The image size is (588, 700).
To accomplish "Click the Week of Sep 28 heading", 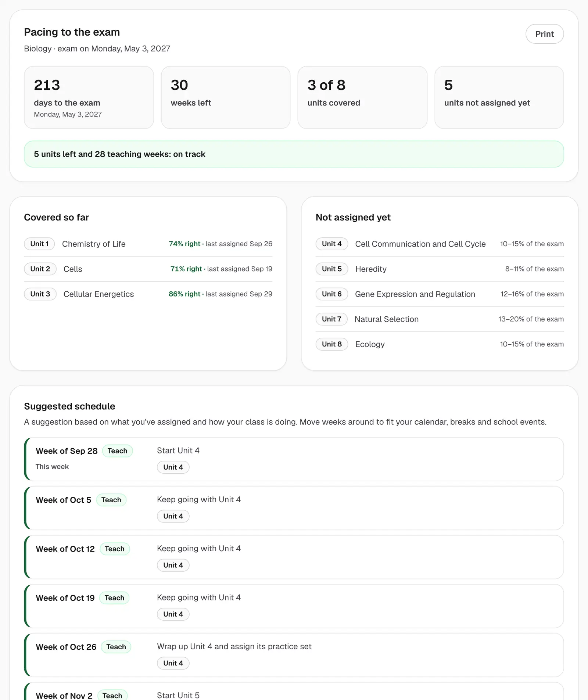I will tap(67, 451).
